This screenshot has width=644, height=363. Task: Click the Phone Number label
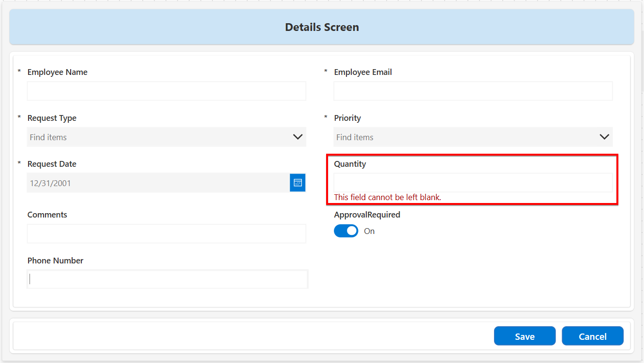coord(55,261)
